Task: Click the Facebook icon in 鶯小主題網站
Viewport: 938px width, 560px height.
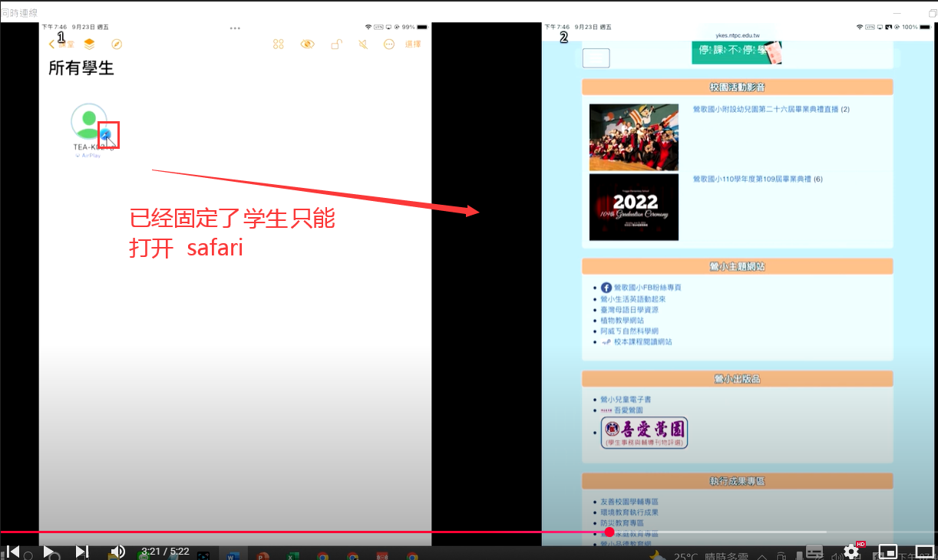Action: 606,288
